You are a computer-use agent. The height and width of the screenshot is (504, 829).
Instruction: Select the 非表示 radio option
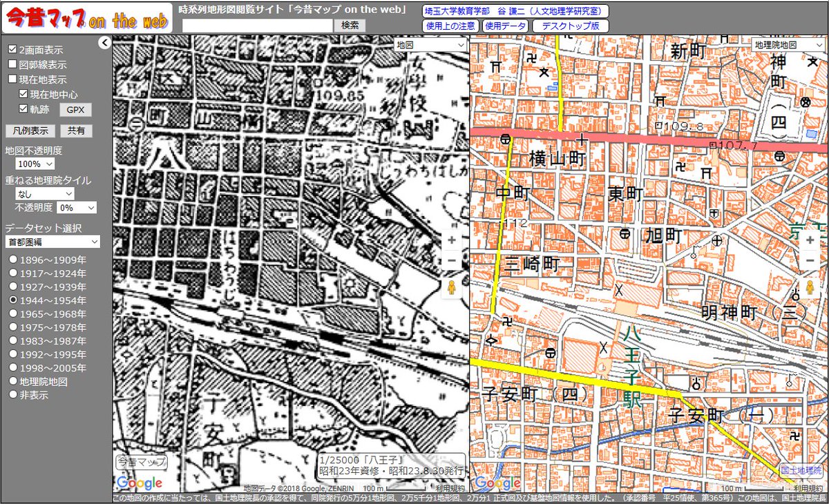pyautogui.click(x=12, y=395)
